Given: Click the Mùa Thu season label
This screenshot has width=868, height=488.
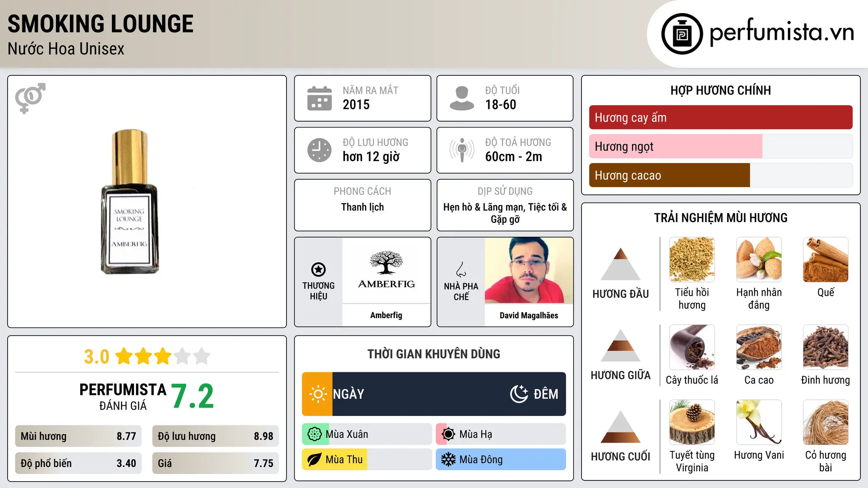Looking at the screenshot, I should point(344,460).
